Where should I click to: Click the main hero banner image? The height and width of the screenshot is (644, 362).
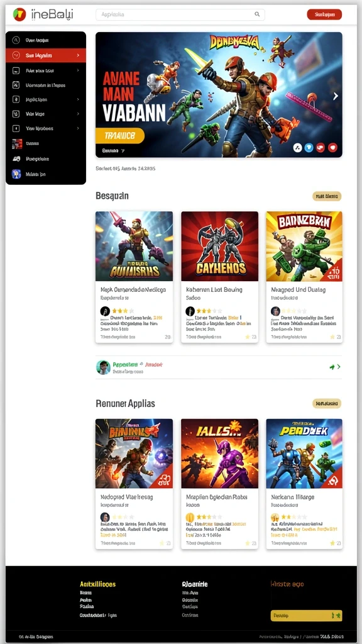click(219, 95)
